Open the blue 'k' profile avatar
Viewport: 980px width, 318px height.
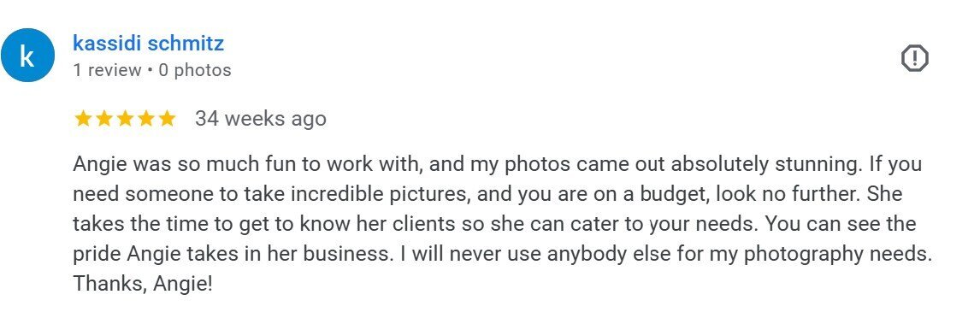(x=27, y=56)
